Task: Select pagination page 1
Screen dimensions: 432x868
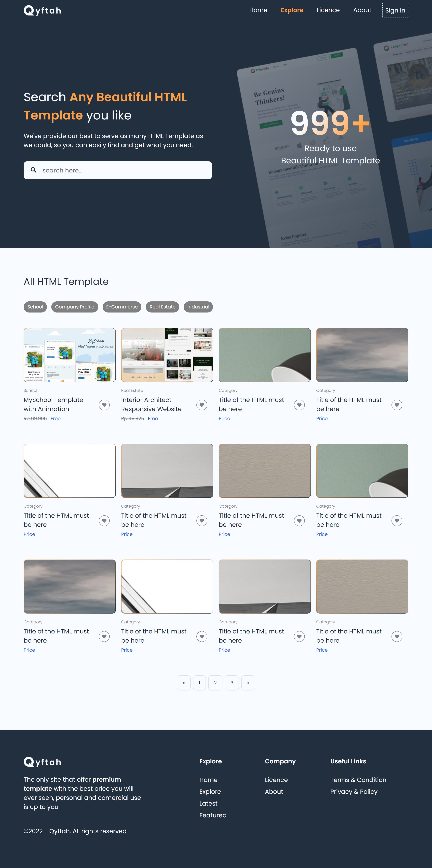Action: (x=199, y=683)
